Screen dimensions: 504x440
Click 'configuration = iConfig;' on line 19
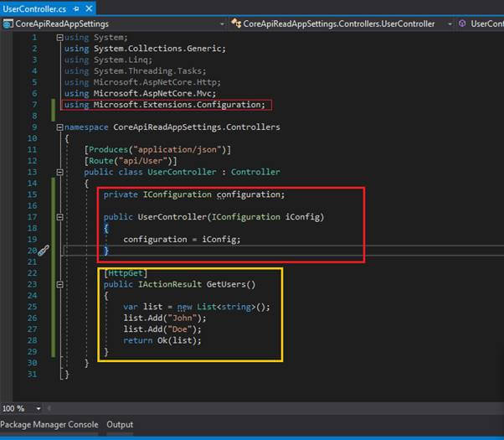[182, 240]
